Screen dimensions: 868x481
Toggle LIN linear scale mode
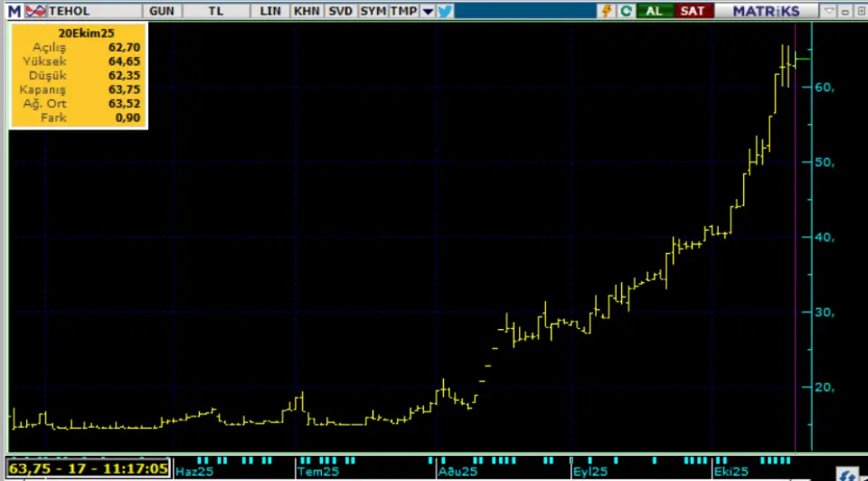[x=270, y=11]
